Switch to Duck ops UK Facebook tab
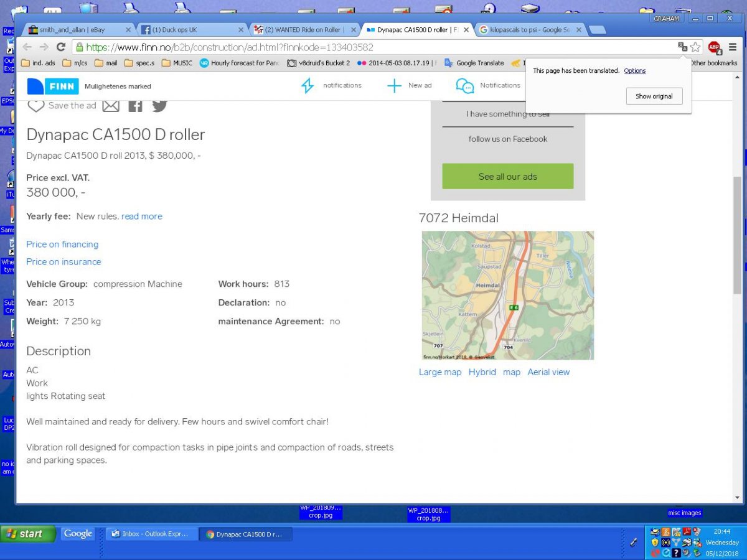The height and width of the screenshot is (560, 747). 192,29
